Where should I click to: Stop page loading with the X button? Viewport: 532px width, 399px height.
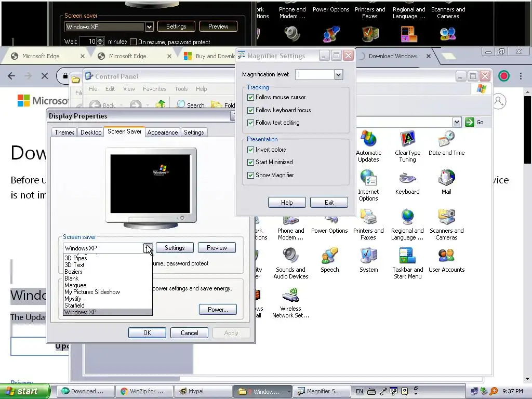(x=45, y=76)
